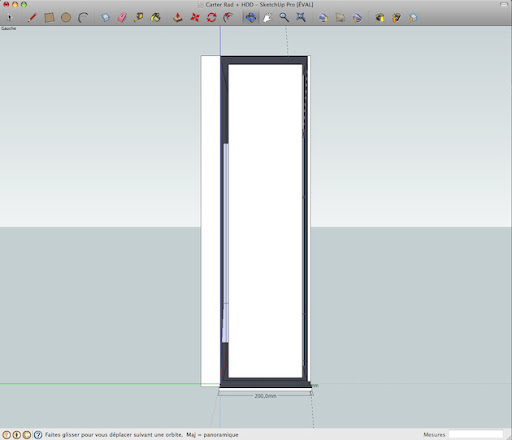Click the Share Component icon

413,17
